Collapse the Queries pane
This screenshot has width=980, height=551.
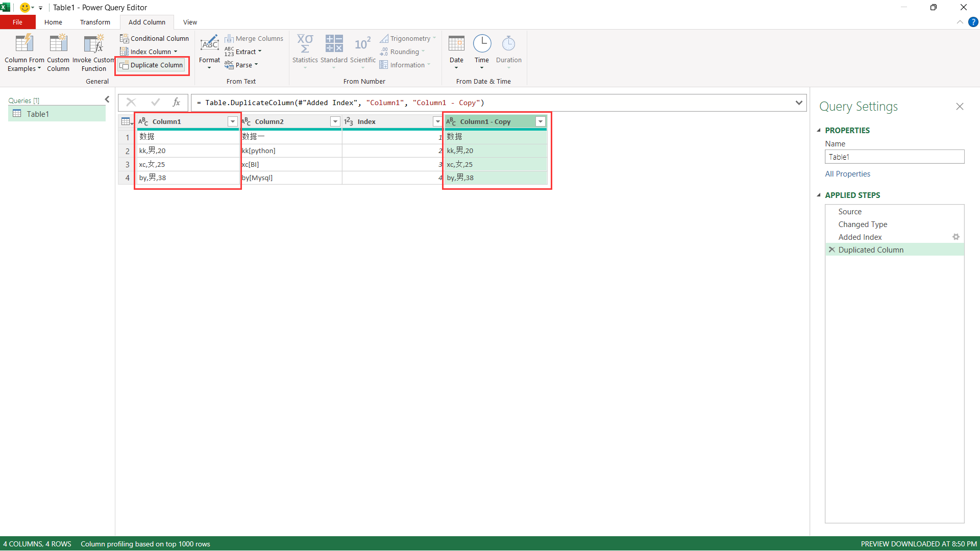107,99
